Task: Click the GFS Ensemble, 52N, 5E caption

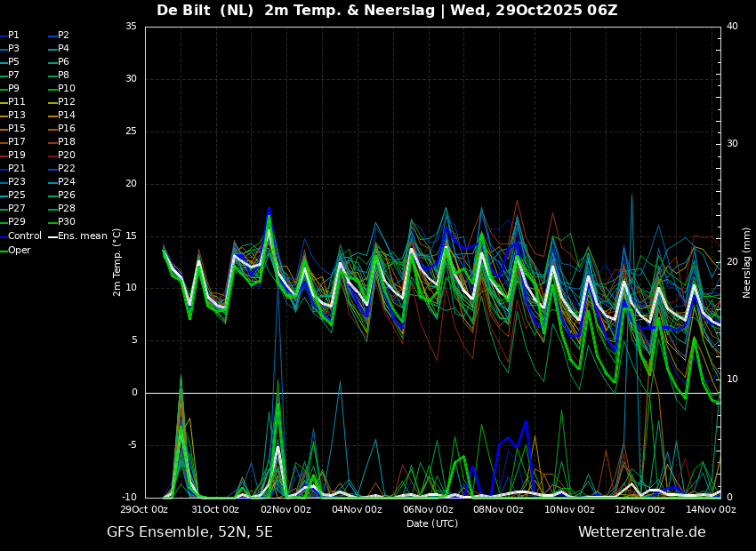Action: tap(189, 532)
